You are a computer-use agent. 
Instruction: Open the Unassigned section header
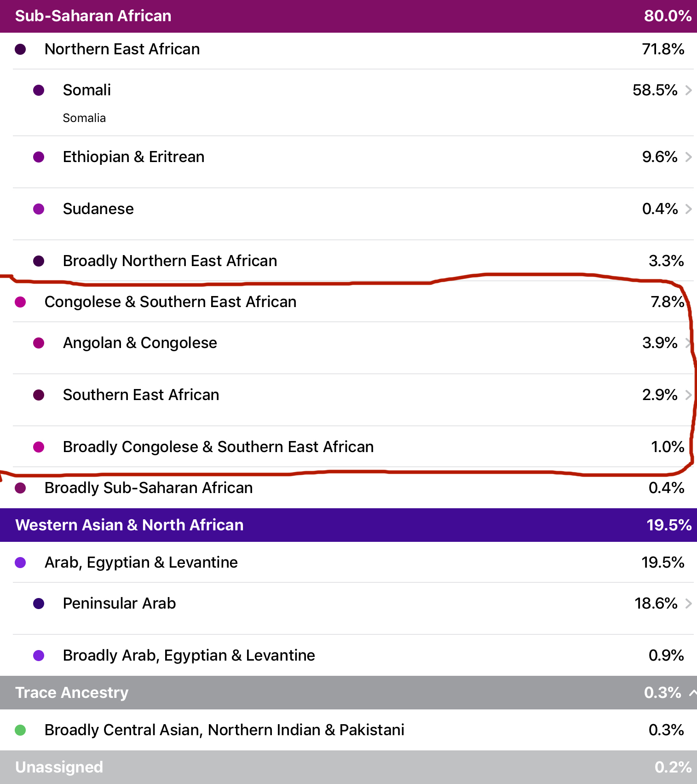point(59,767)
